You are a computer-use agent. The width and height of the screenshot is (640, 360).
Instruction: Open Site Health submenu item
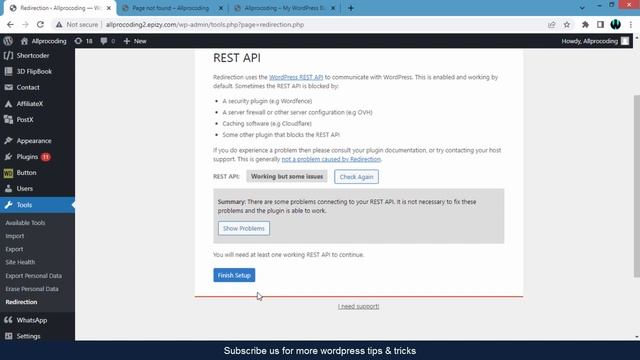20,262
